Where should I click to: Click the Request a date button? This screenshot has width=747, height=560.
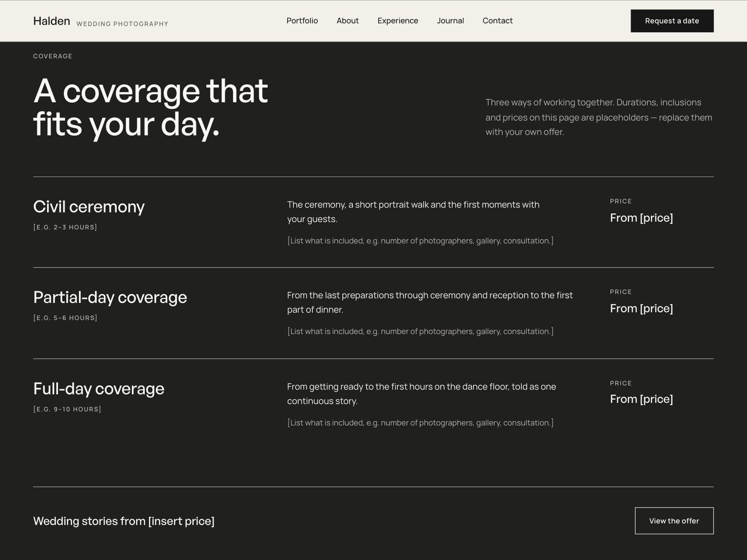(x=672, y=21)
